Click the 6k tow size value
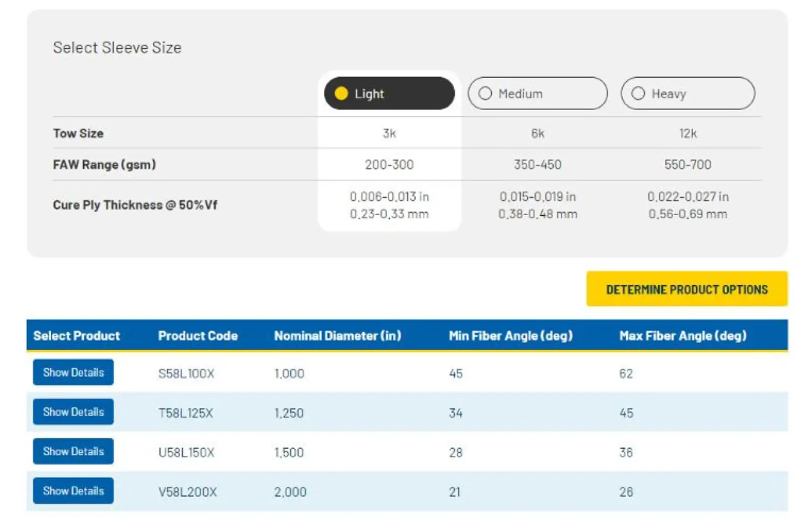Screen dimensions: 812x528 [537, 133]
